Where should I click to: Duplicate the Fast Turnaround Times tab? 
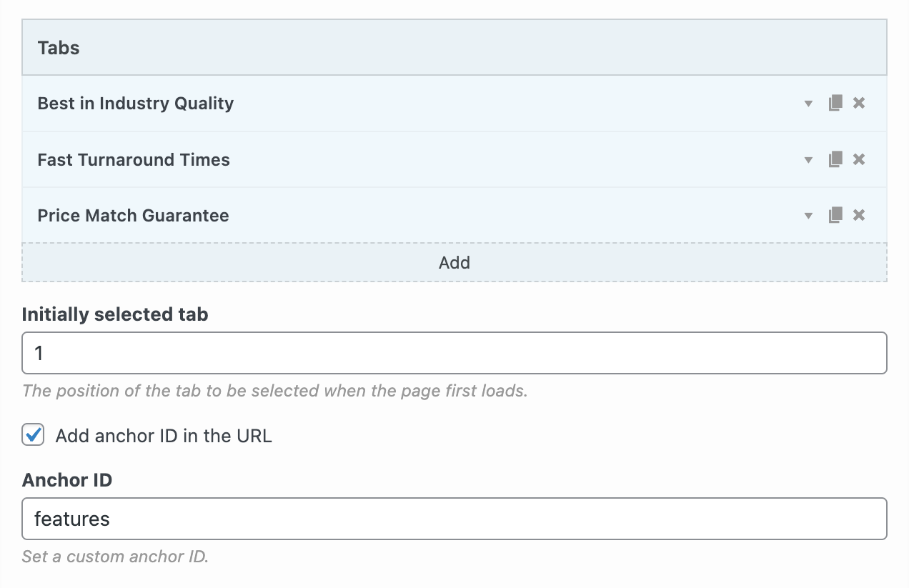835,159
